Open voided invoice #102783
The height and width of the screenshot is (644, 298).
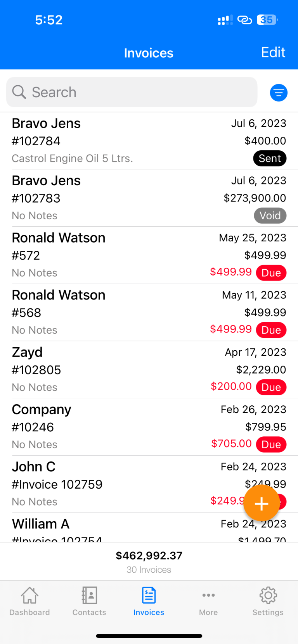pos(116,198)
